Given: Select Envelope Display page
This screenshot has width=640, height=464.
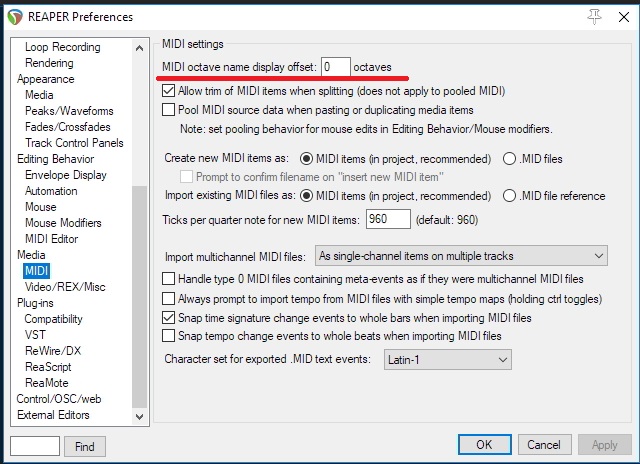Looking at the screenshot, I should pyautogui.click(x=66, y=175).
